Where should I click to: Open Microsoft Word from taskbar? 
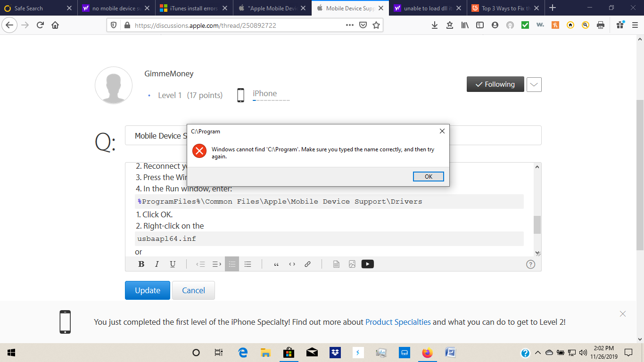[450, 353]
